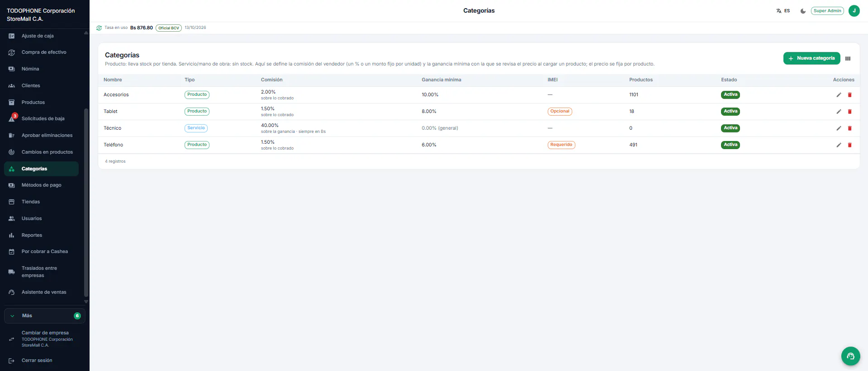The height and width of the screenshot is (371, 868).
Task: Go to Ajuste de caja
Action: tap(42, 36)
